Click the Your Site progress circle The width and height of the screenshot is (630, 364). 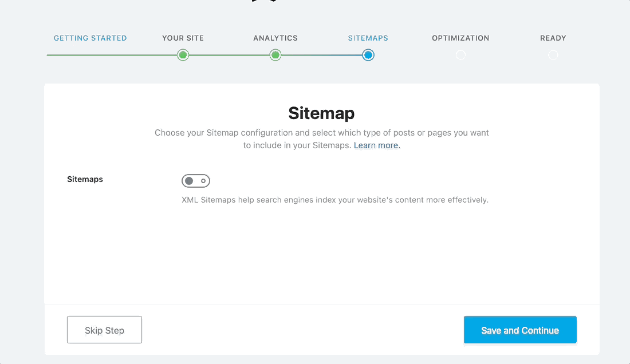coord(183,55)
